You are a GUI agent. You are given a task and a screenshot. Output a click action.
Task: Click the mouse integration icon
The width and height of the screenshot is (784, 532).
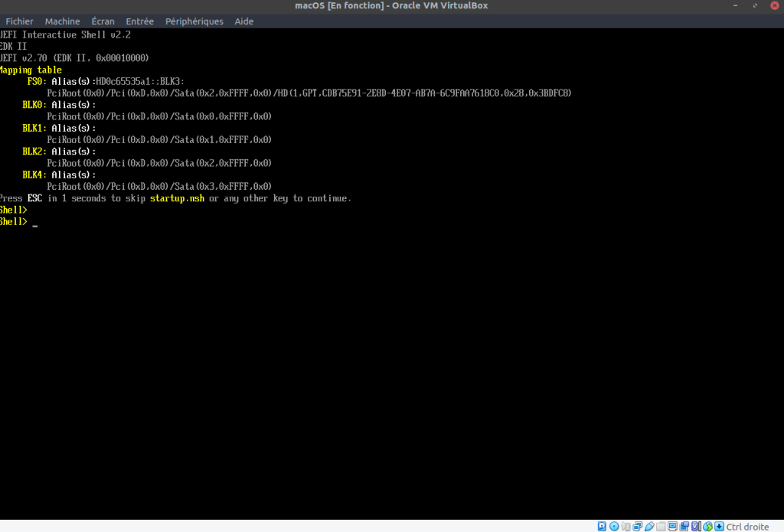(707, 526)
